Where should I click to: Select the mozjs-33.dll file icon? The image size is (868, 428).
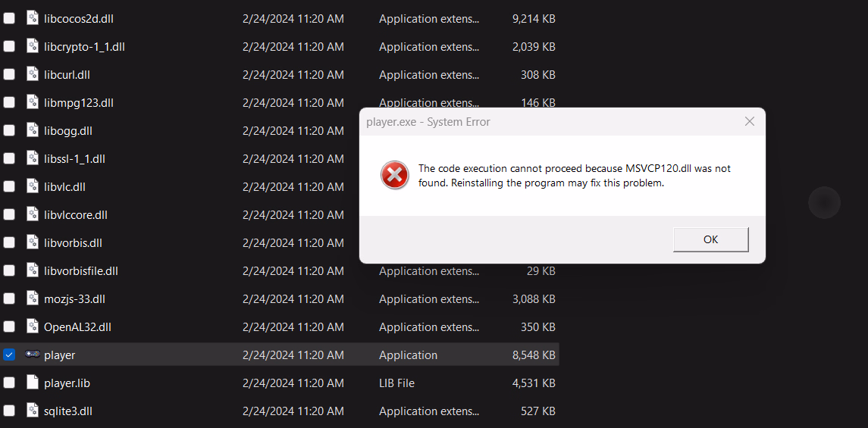pos(32,298)
